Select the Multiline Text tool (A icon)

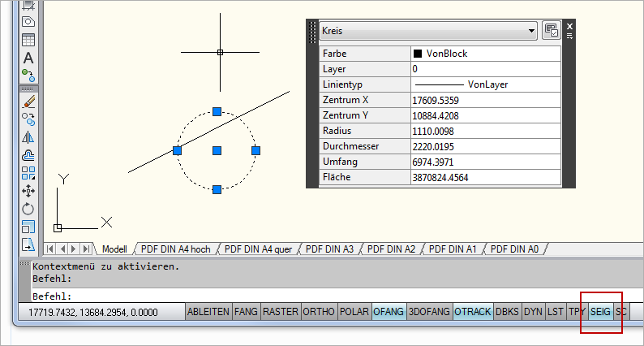click(28, 58)
